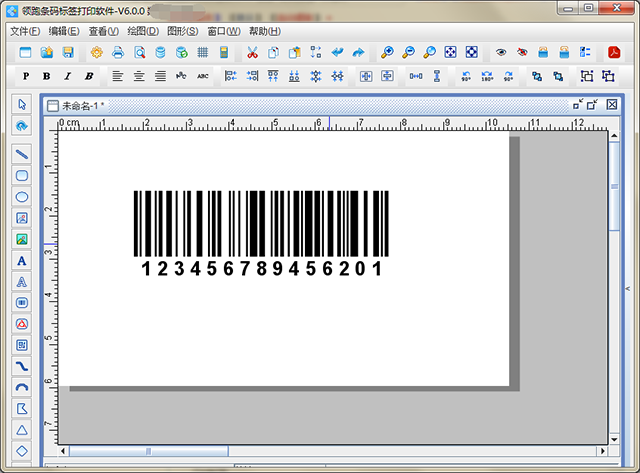Viewport: 640px width, 473px height.
Task: Close the 未命名-1 document window
Action: click(x=611, y=105)
